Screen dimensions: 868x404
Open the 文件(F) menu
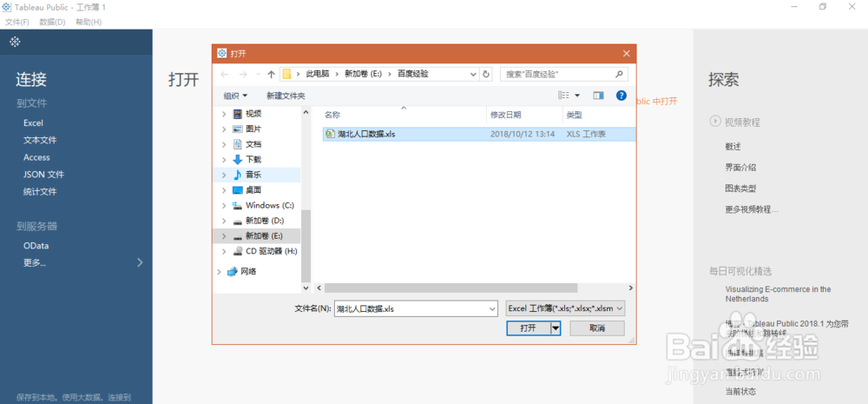17,23
